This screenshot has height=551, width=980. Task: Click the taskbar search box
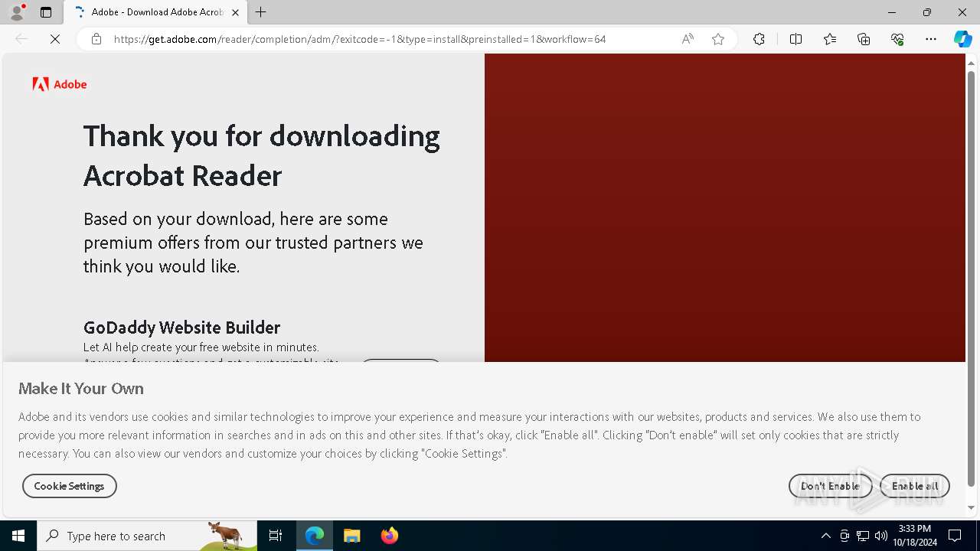[x=147, y=536]
